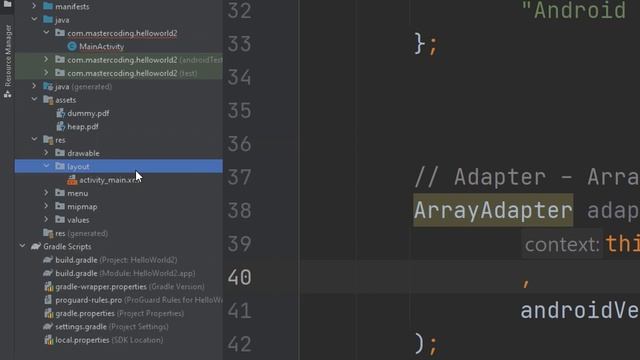640x360 pixels.
Task: Click the proguard-rules.pro file icon
Action: [48, 300]
